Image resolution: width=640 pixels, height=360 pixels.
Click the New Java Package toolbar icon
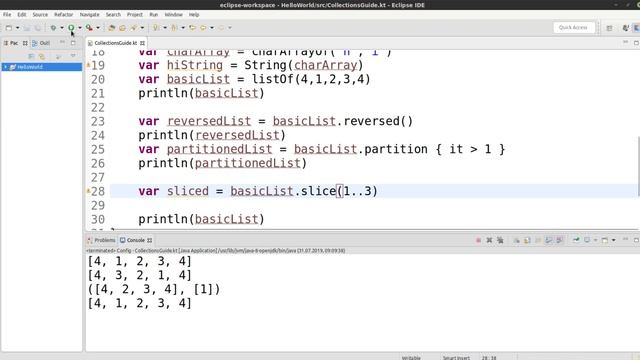point(111,28)
